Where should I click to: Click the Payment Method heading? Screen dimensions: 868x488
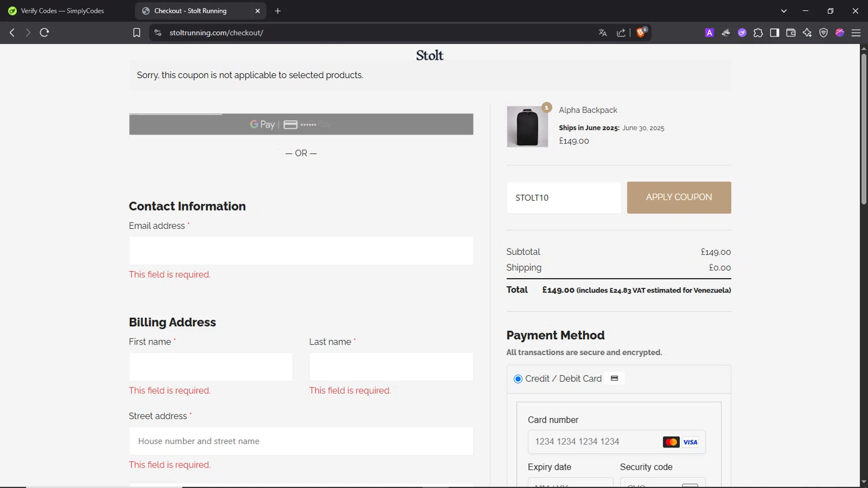(x=556, y=335)
